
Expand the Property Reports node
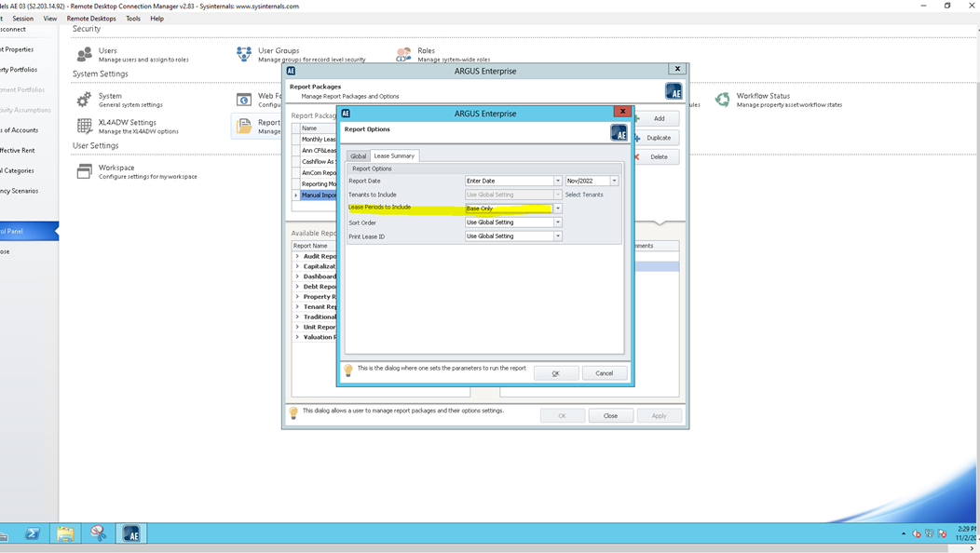click(x=297, y=297)
